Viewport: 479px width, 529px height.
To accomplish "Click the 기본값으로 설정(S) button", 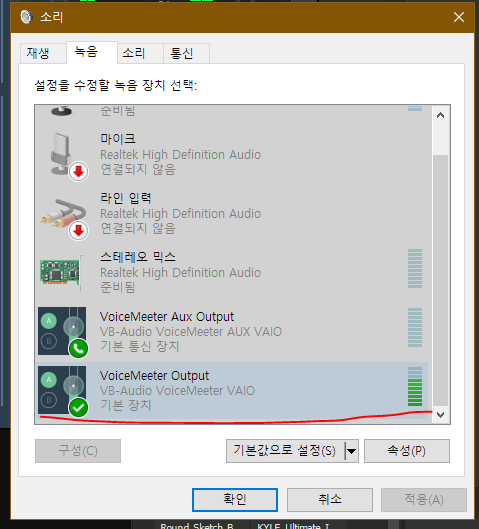I will 285,451.
